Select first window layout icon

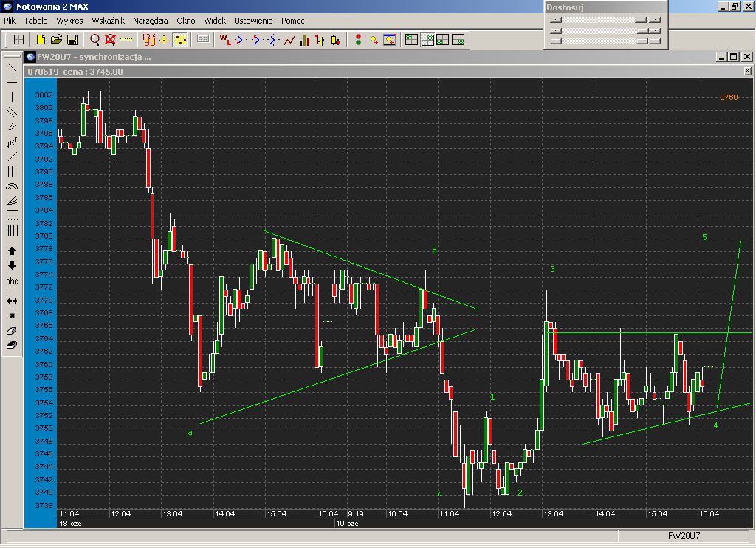pyautogui.click(x=412, y=40)
